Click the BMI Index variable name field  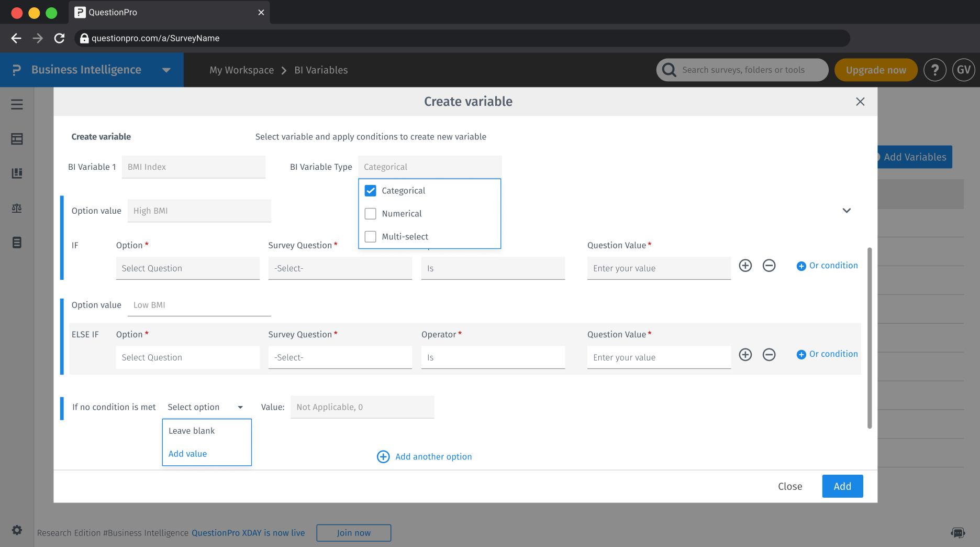click(x=193, y=167)
